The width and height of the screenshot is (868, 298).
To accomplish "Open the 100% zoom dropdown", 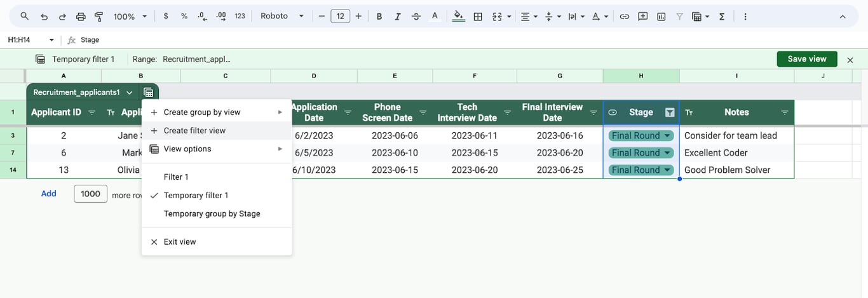I will (x=130, y=17).
